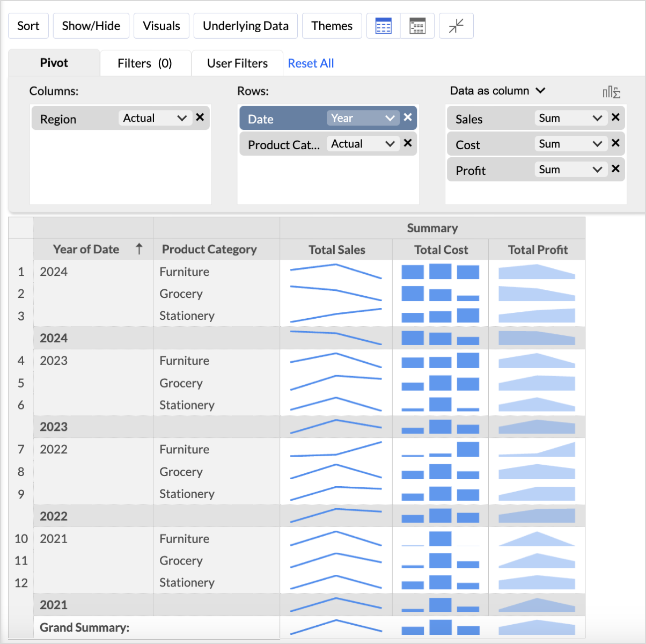This screenshot has width=646, height=644.
Task: Remove Region field from Columns
Action: click(x=200, y=118)
